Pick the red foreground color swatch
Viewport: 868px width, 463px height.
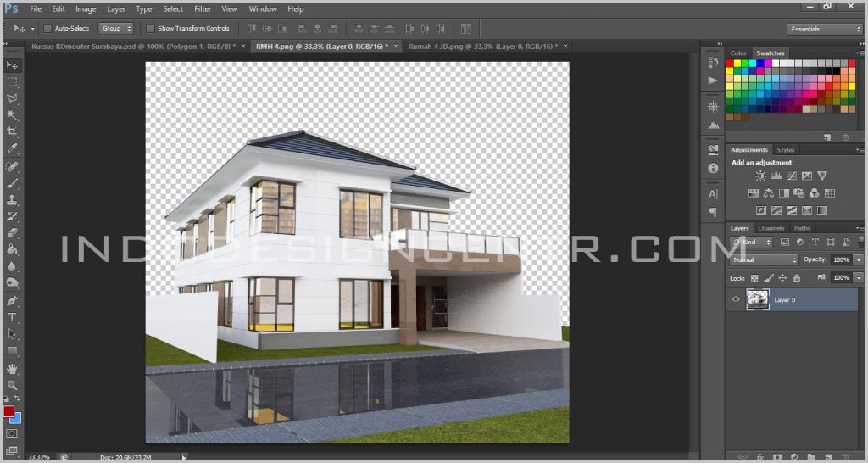(x=8, y=411)
